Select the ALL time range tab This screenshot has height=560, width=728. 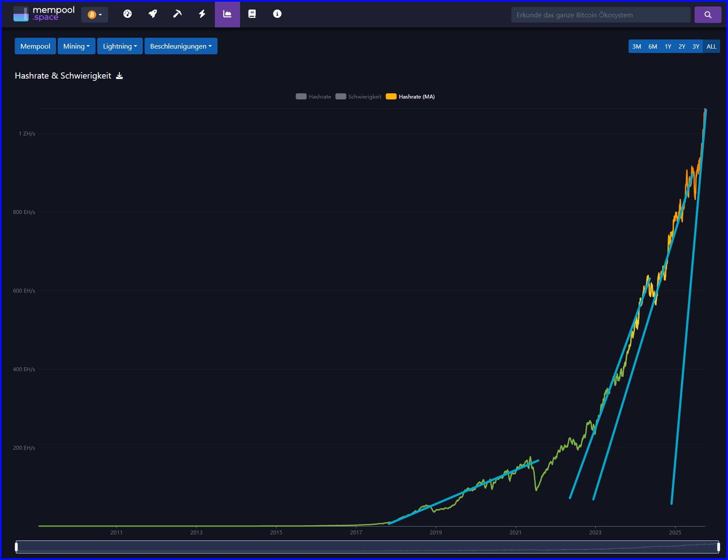tap(712, 46)
